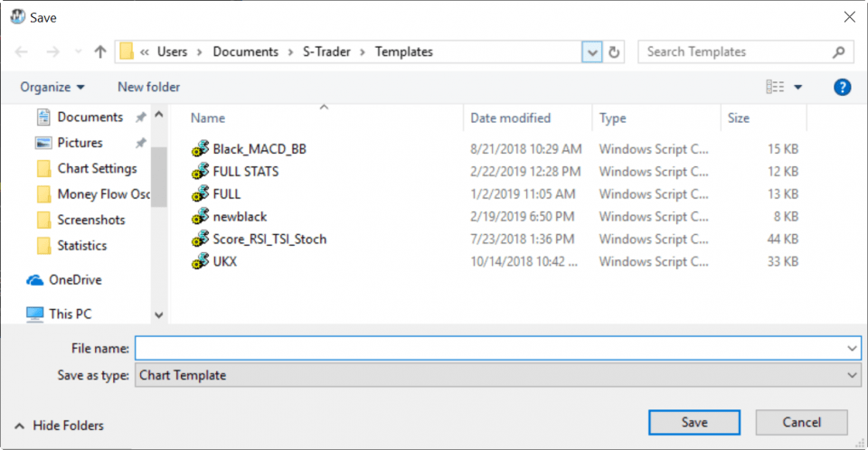Open the view options dropdown arrow
Screen dimensions: 868x450
[797, 87]
